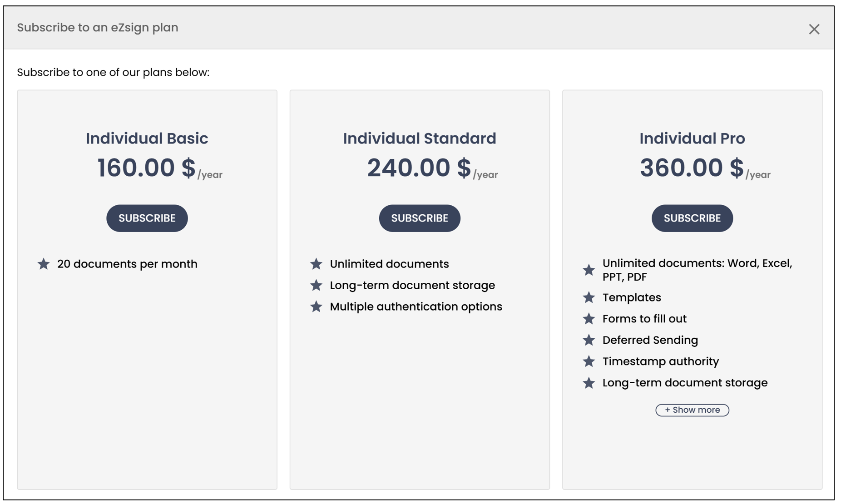Screen dimensions: 841x504
Task: Click star icon beside 20 documents per month
Action: (x=44, y=264)
